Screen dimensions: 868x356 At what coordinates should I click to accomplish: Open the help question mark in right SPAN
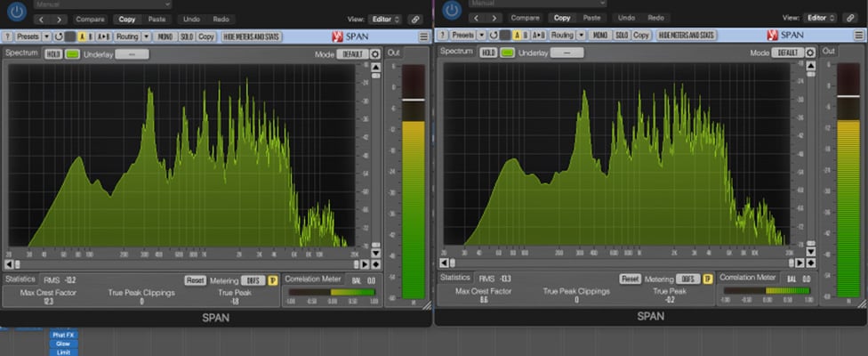(442, 35)
